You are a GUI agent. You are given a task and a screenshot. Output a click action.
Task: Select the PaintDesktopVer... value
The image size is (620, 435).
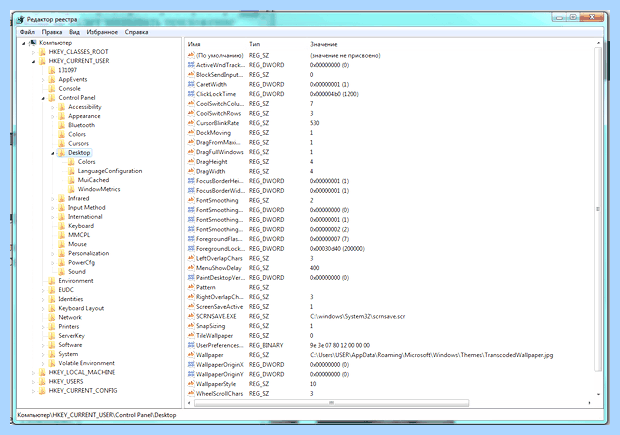220,278
